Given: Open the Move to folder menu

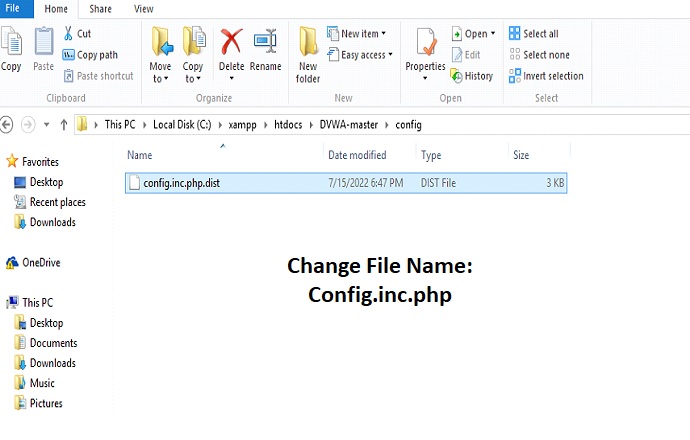Looking at the screenshot, I should pyautogui.click(x=161, y=55).
